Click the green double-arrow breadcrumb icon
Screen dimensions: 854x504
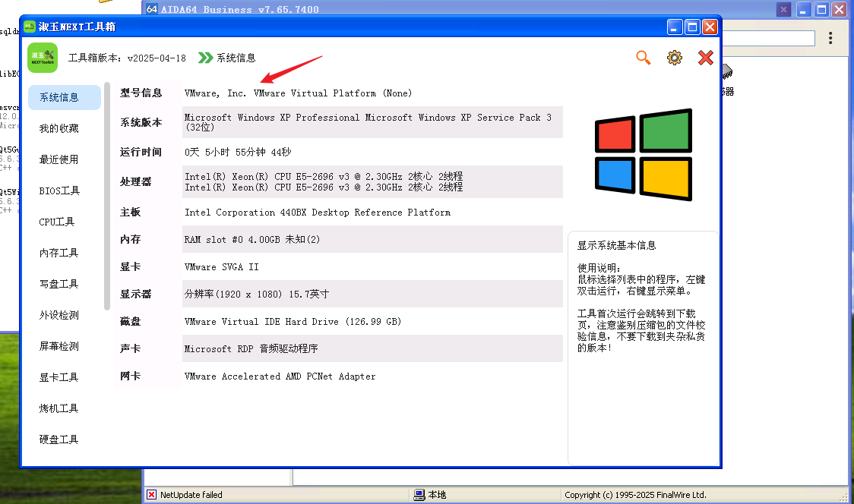click(205, 58)
